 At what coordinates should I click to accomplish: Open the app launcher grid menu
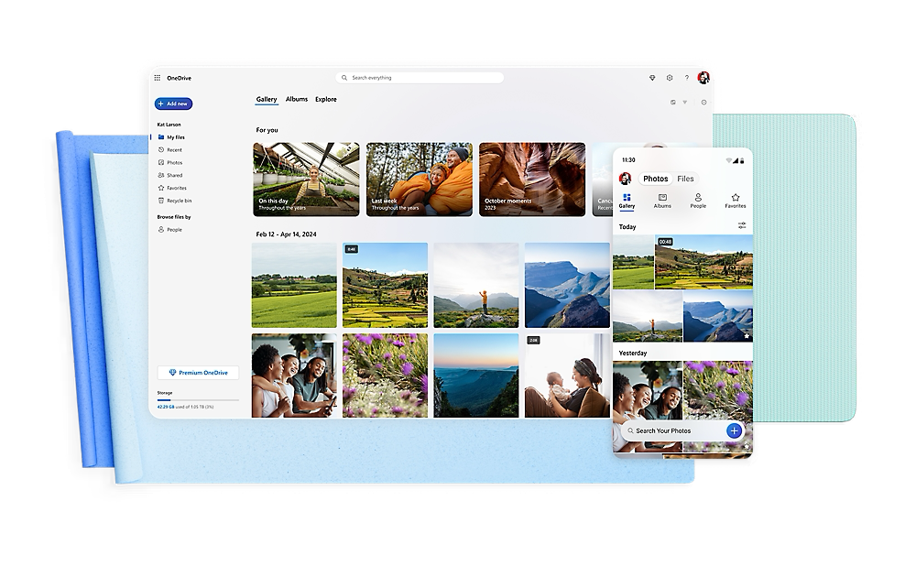[158, 78]
